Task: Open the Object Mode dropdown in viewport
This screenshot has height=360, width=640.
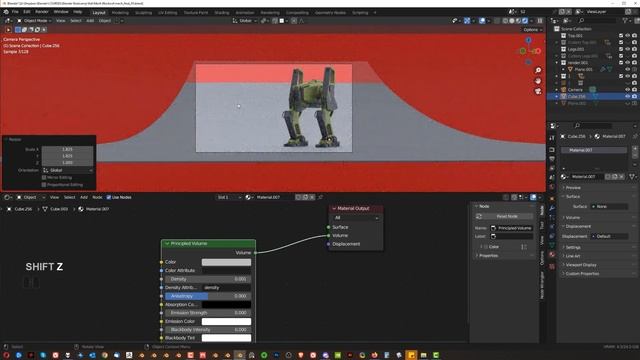Action: (34, 20)
